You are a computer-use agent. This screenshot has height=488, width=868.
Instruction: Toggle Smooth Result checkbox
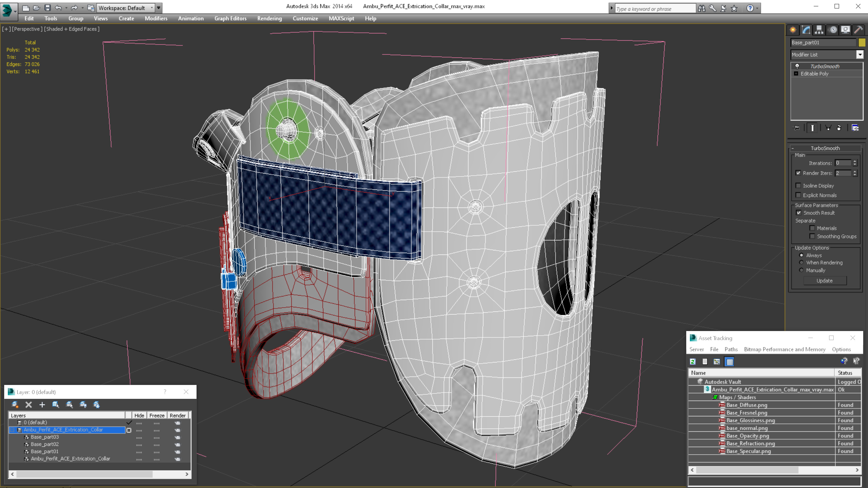coord(799,212)
